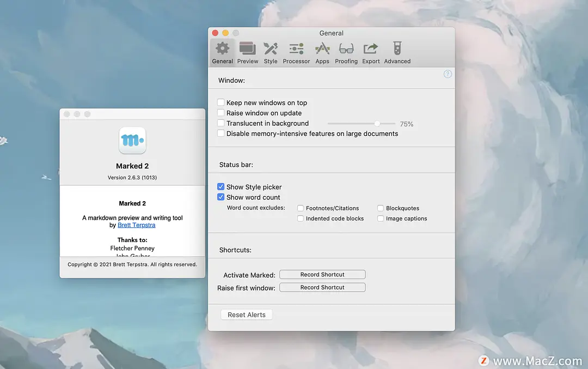This screenshot has width=588, height=369.
Task: Click the Reset Alerts button
Action: click(247, 314)
